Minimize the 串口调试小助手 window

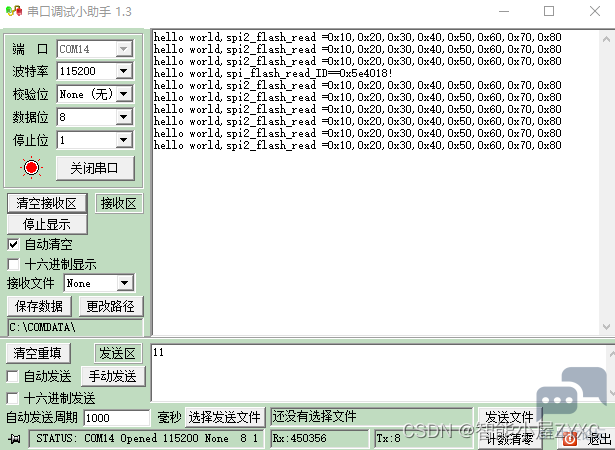[x=504, y=11]
